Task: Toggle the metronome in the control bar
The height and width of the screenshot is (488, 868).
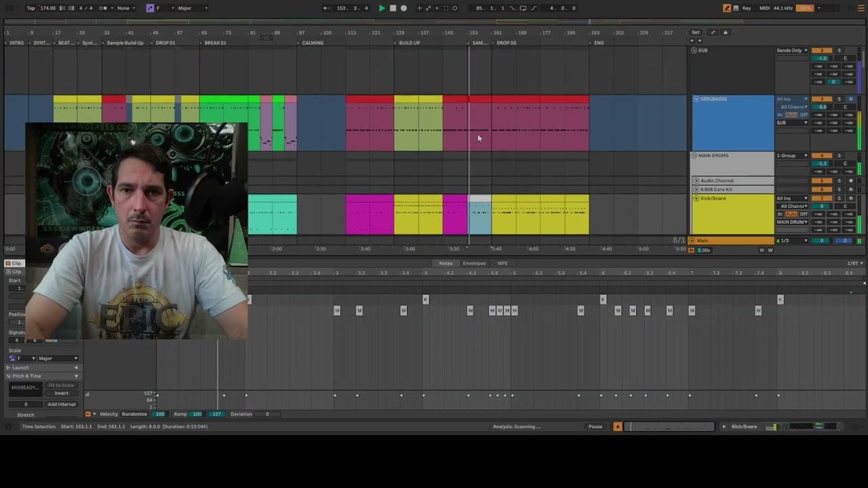Action: [103, 8]
